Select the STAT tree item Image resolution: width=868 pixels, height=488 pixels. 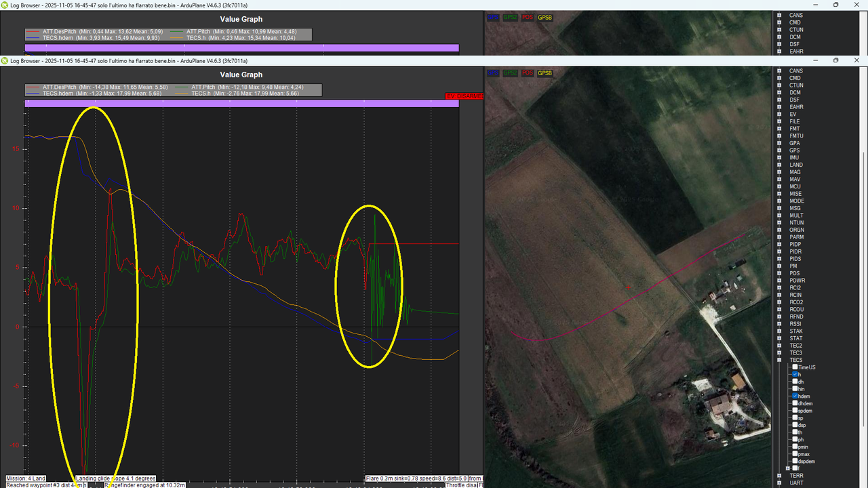pyautogui.click(x=796, y=338)
